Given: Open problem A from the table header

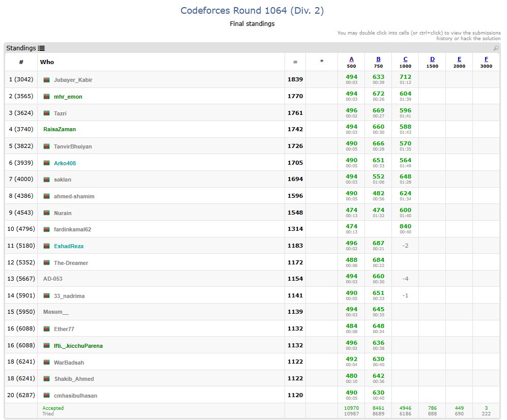Looking at the screenshot, I should coord(351,59).
